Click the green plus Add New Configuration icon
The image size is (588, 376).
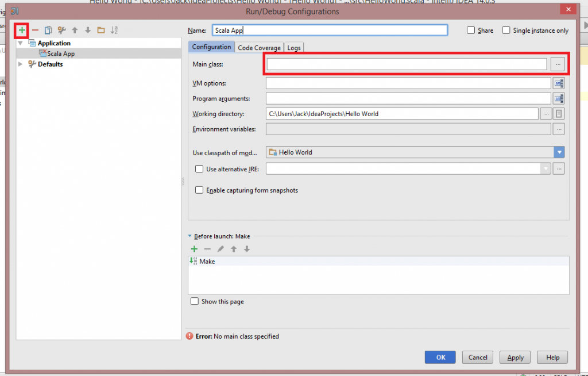tap(22, 30)
